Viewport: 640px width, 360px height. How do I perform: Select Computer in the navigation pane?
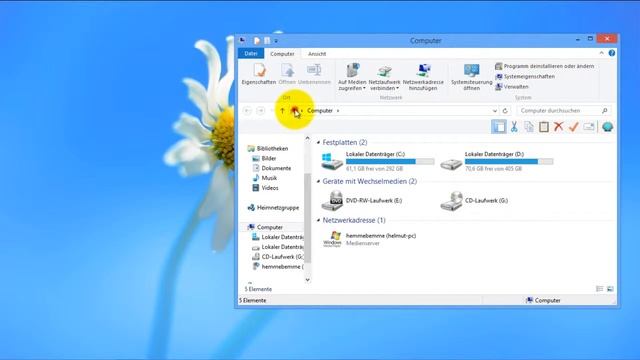pos(265,227)
